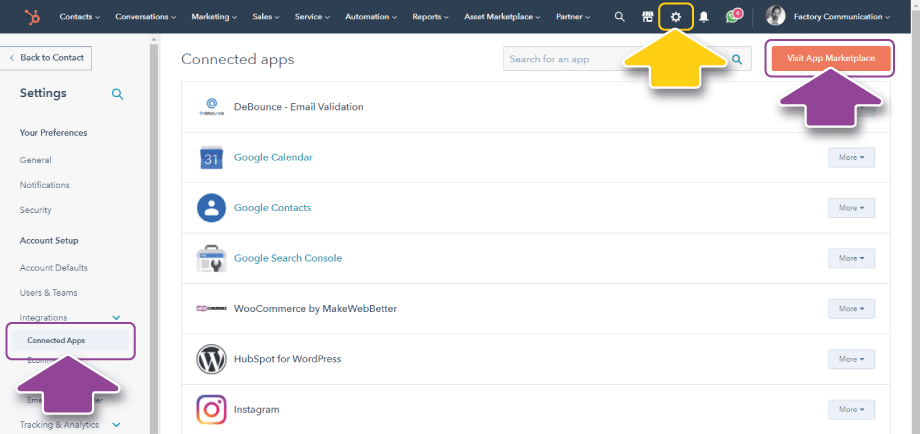Expand the Tracking & Analytics chevron

(116, 425)
